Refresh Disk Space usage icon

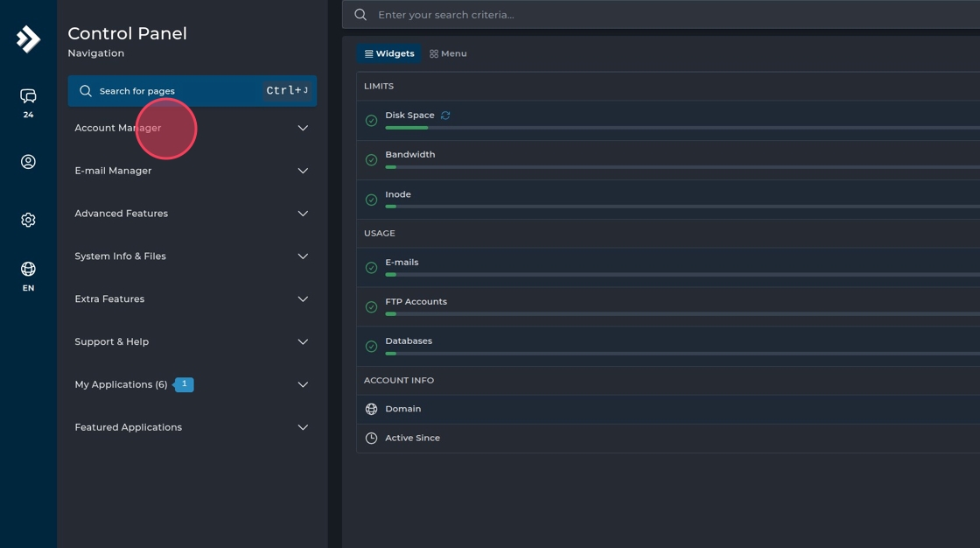[445, 116]
